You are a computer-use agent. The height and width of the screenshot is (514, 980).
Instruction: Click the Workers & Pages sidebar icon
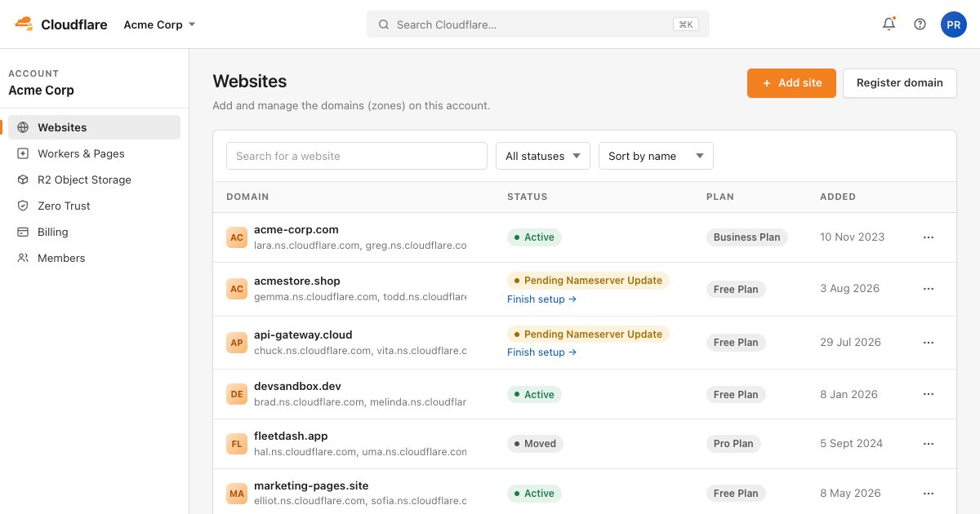pos(23,153)
